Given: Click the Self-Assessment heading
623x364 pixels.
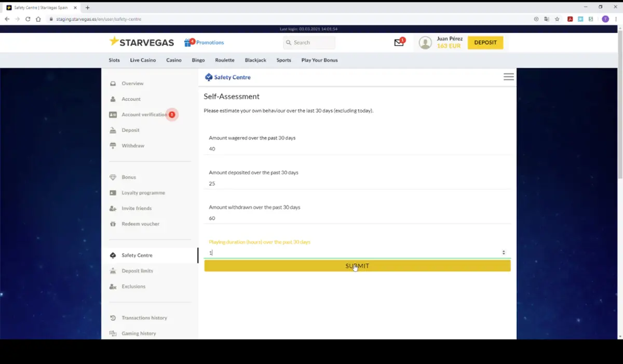Looking at the screenshot, I should pos(232,97).
